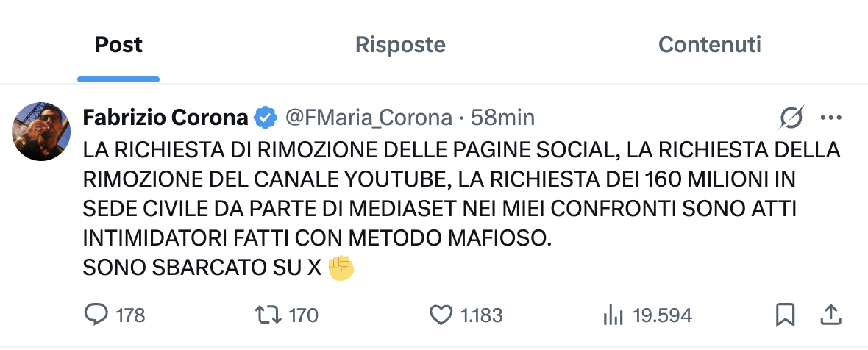The width and height of the screenshot is (868, 350).
Task: Bookmark this post
Action: [786, 315]
